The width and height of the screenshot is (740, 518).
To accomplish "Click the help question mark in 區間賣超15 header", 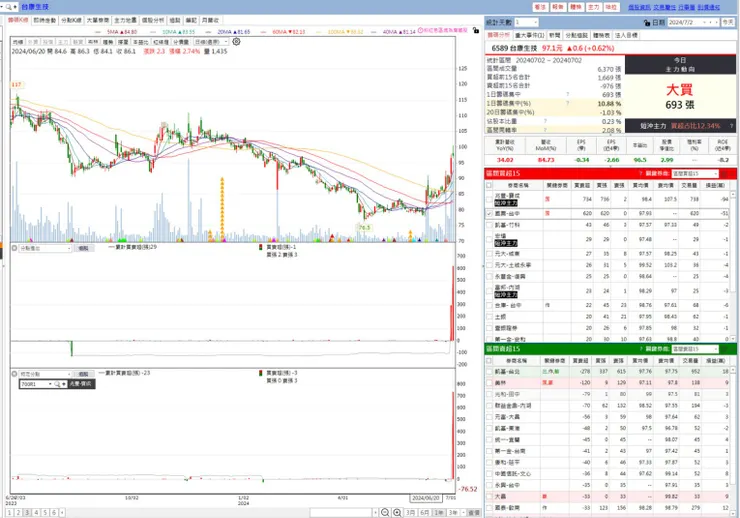I will tap(641, 349).
